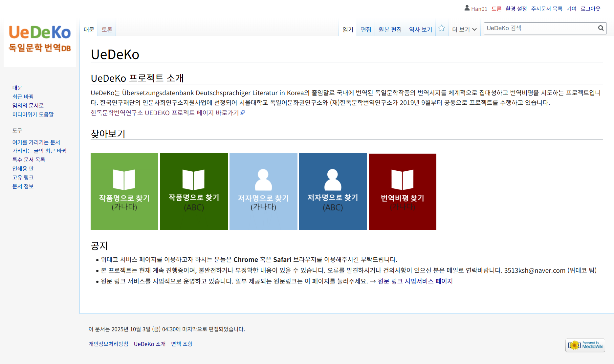Viewport: 614px width, 364px height.
Task: Open the 최근 바뀜 sidebar link
Action: 23,97
